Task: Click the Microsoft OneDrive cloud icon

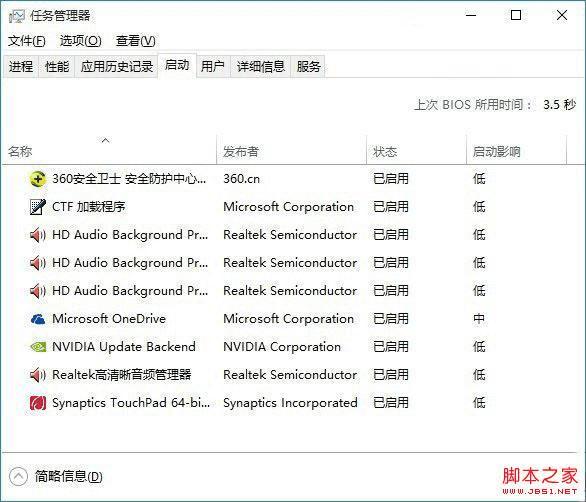Action: click(x=37, y=319)
